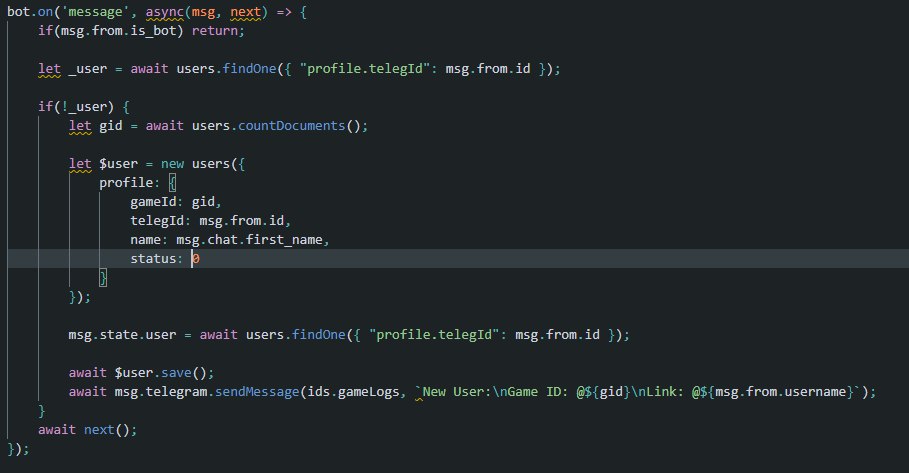Screen dimensions: 909x473
Task: Click the new keyword before users
Action: pyautogui.click(x=172, y=164)
